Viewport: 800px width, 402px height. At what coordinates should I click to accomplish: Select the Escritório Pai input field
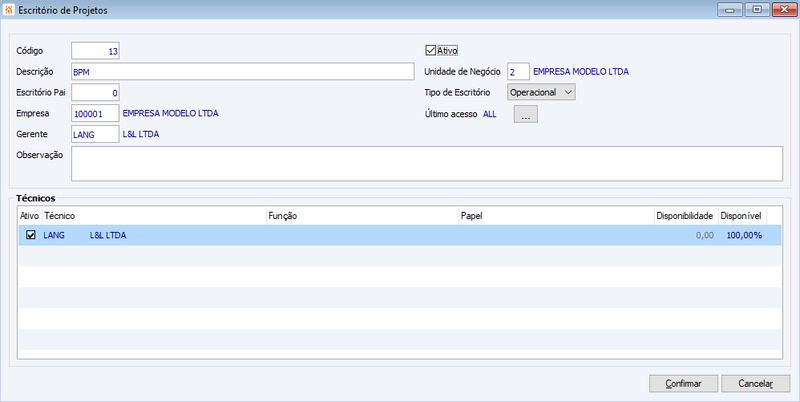point(95,93)
